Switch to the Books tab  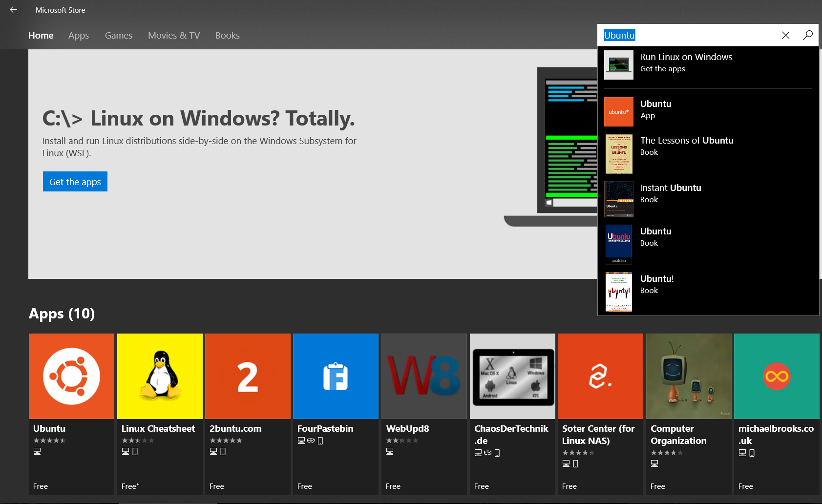tap(228, 36)
